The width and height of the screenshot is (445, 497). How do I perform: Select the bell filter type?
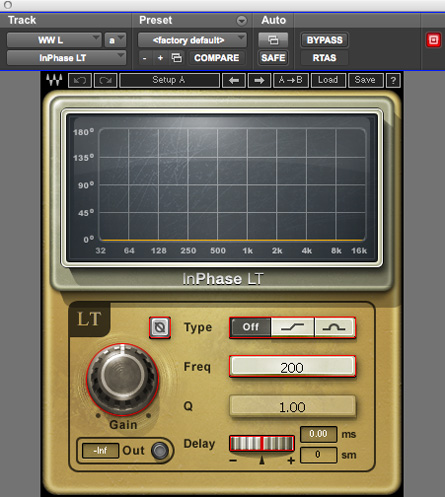334,327
